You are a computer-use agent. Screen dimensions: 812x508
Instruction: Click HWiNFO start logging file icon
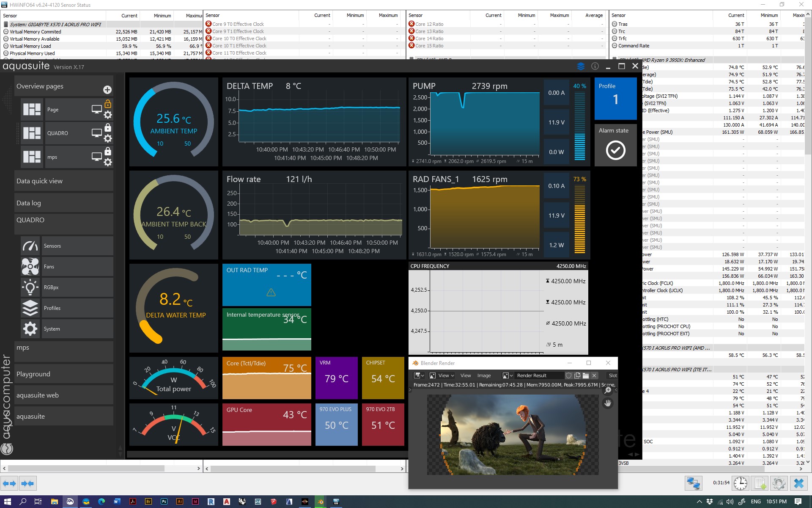[x=760, y=483]
